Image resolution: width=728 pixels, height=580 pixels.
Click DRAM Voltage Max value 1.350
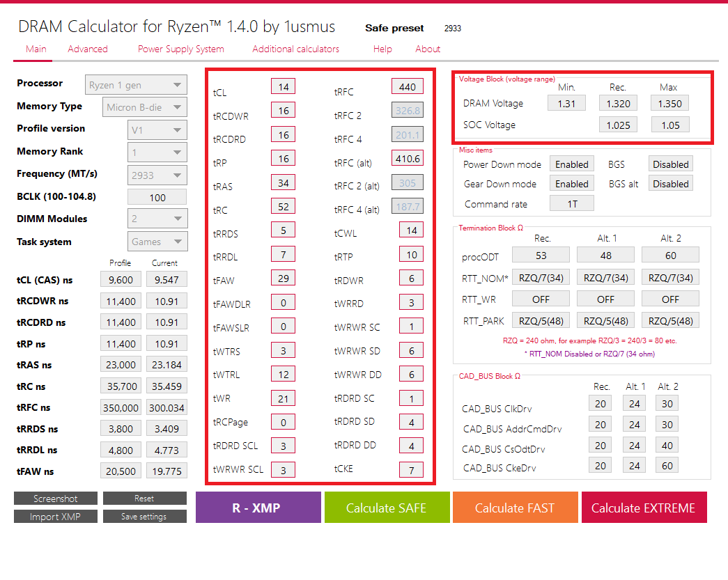click(670, 103)
